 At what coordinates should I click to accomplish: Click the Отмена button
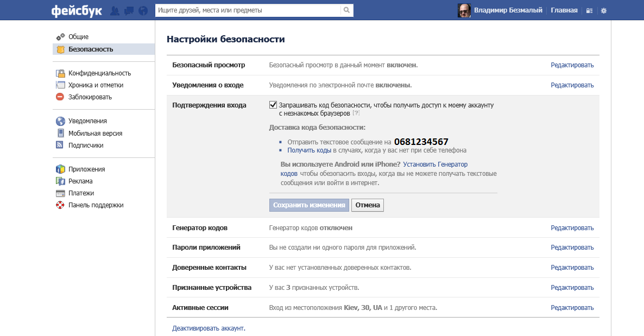click(x=368, y=205)
